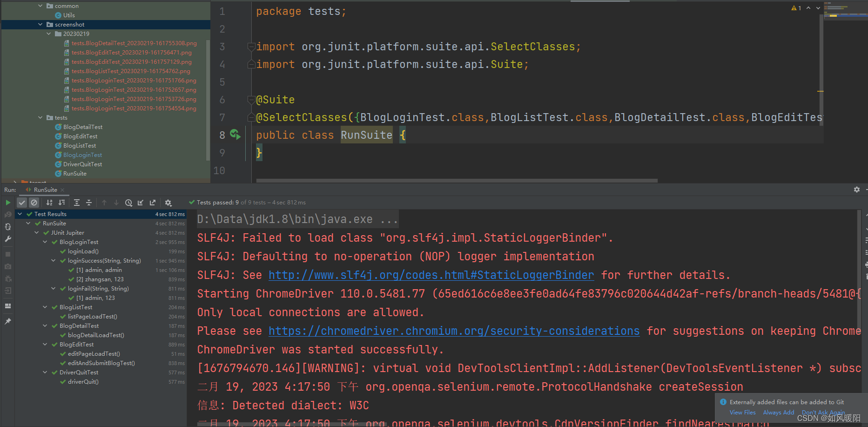Open DriverQuitTest class in project tree
The image size is (868, 427).
pyautogui.click(x=82, y=164)
